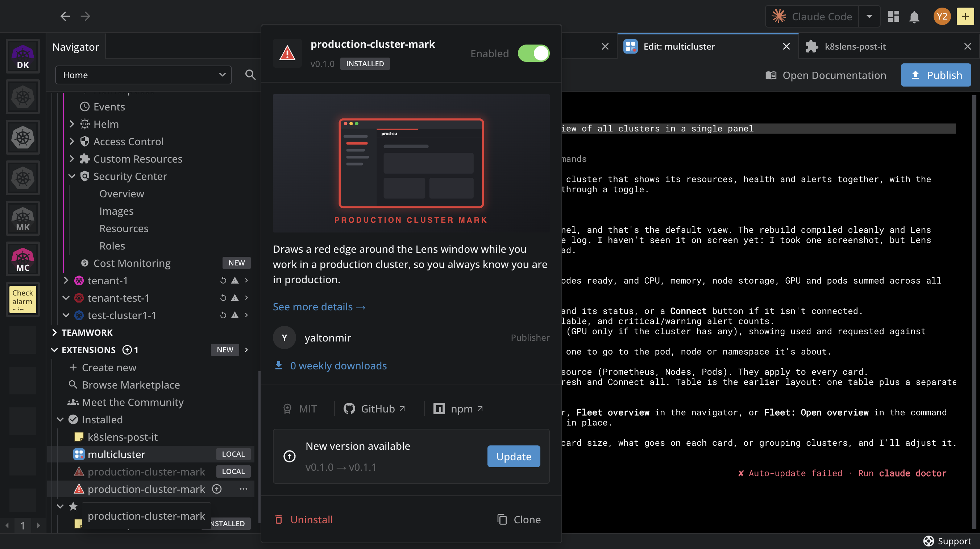980x549 pixels.
Task: Open the notifications bell
Action: 914,17
